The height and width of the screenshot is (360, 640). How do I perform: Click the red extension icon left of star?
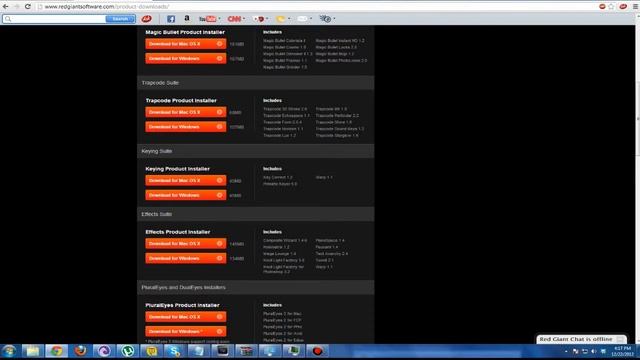[x=602, y=7]
